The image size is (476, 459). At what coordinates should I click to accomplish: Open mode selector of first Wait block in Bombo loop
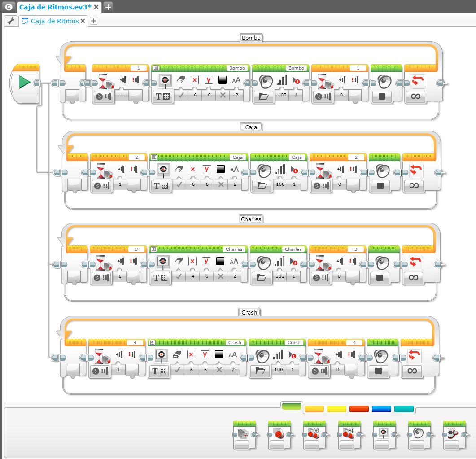click(104, 96)
